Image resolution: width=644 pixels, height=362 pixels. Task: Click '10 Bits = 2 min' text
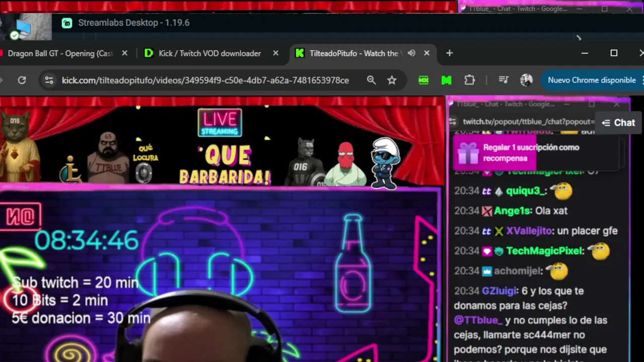pos(60,300)
